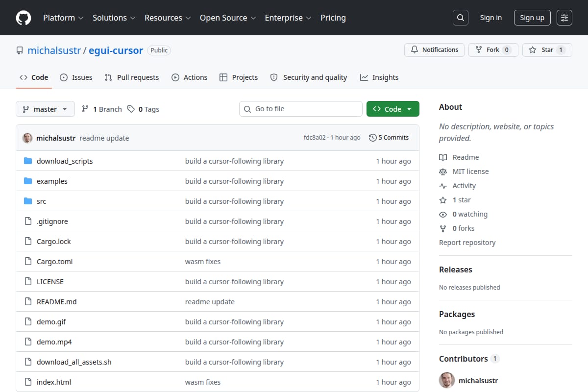
Task: Click the demo.mp4 file icon
Action: coord(28,342)
